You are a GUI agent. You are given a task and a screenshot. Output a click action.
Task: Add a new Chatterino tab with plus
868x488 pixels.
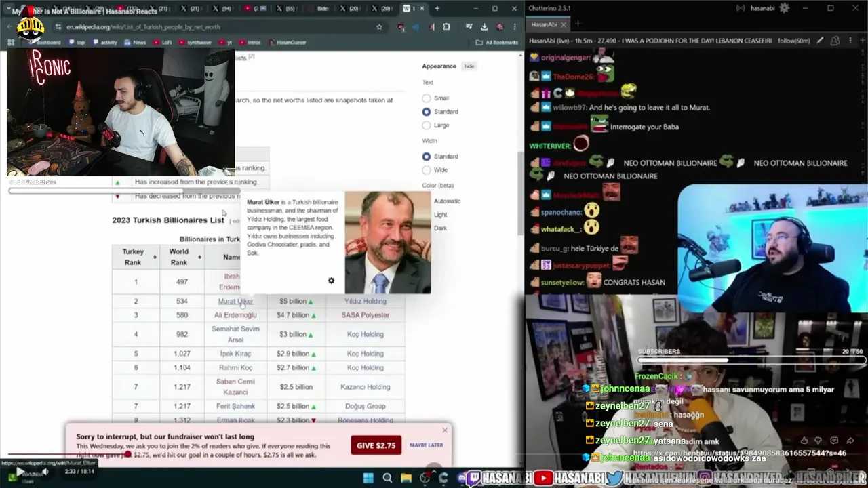pos(578,24)
